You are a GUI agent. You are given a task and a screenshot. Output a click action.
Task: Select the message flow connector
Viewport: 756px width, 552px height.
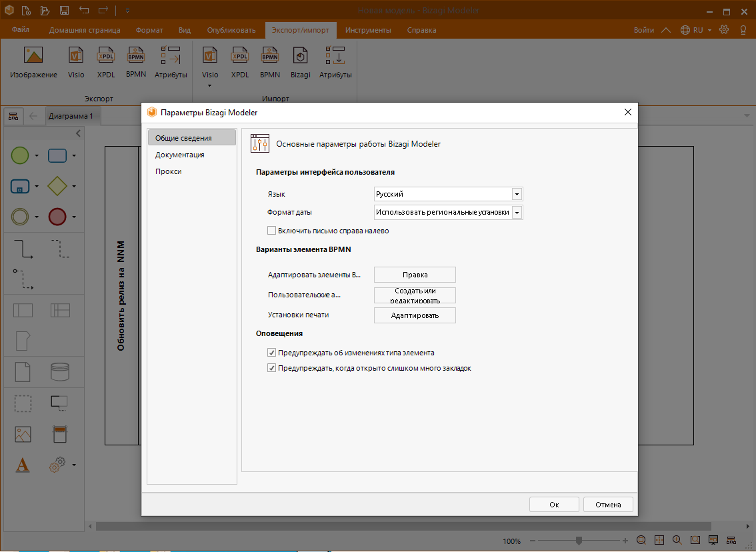[23, 279]
